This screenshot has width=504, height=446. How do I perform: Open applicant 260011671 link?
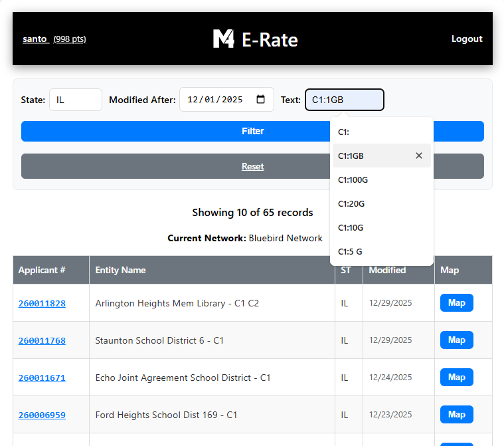point(42,378)
